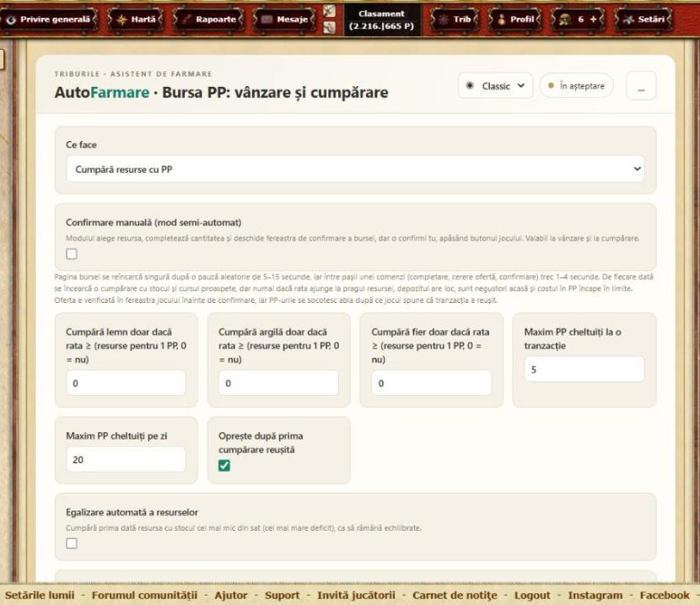The height and width of the screenshot is (605, 700).
Task: Focus the 'Cumpără argilă' rate field
Action: click(x=278, y=383)
